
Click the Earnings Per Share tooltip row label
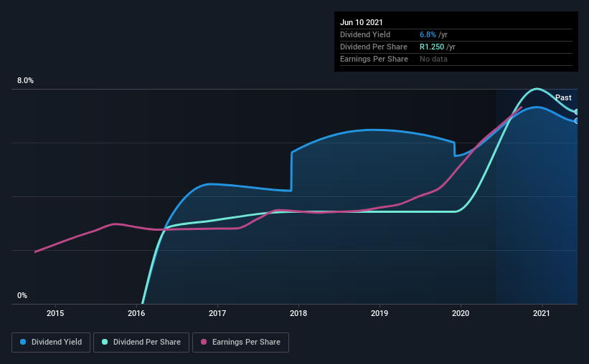(374, 59)
